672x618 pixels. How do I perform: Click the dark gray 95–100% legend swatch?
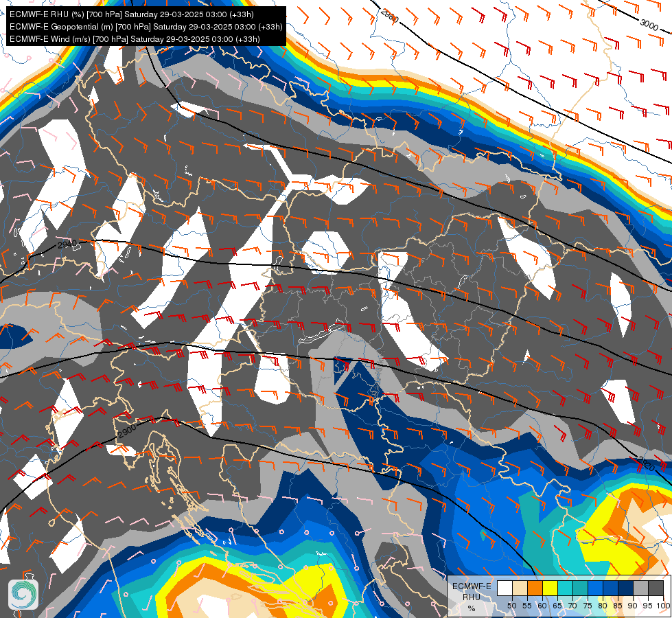pos(656,588)
